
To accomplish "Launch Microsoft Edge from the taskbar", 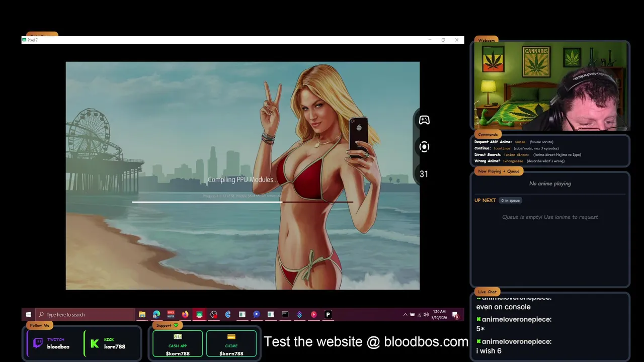I will coord(156,315).
